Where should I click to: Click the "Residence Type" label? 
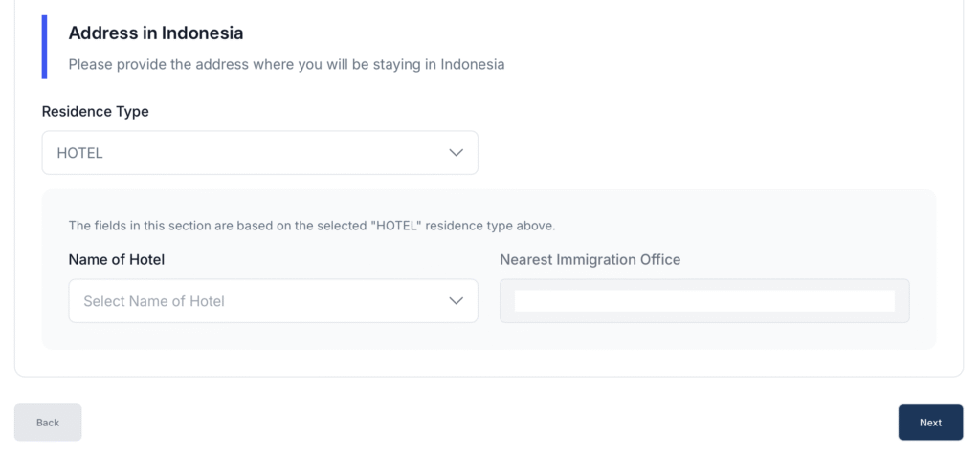(x=95, y=112)
